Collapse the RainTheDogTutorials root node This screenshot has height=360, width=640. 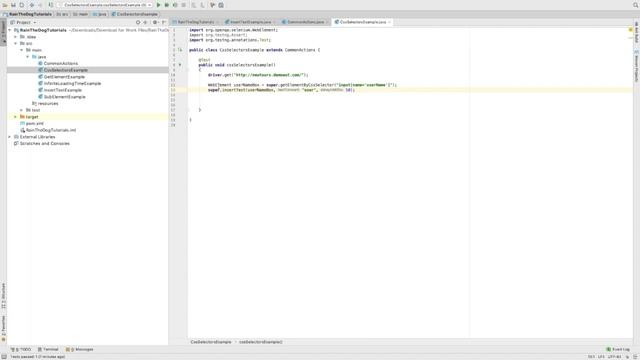coord(10,30)
